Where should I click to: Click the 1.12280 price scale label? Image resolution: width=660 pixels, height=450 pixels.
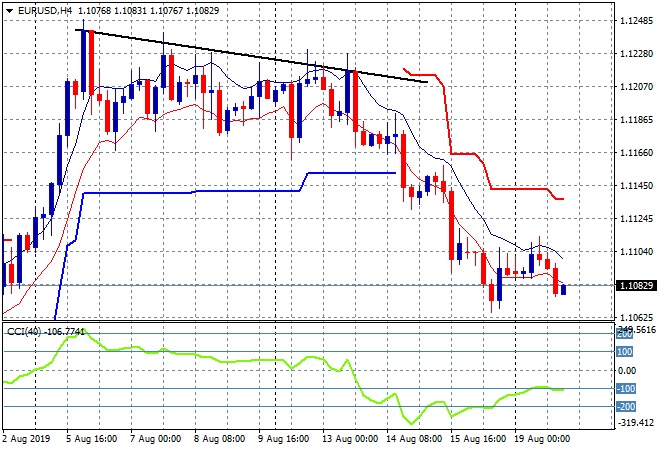tap(636, 53)
